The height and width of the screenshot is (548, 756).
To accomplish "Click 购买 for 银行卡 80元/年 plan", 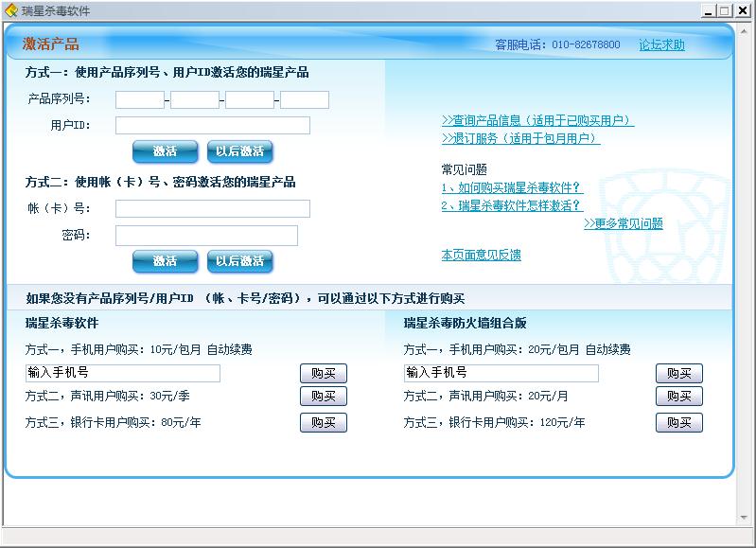I will [x=323, y=422].
